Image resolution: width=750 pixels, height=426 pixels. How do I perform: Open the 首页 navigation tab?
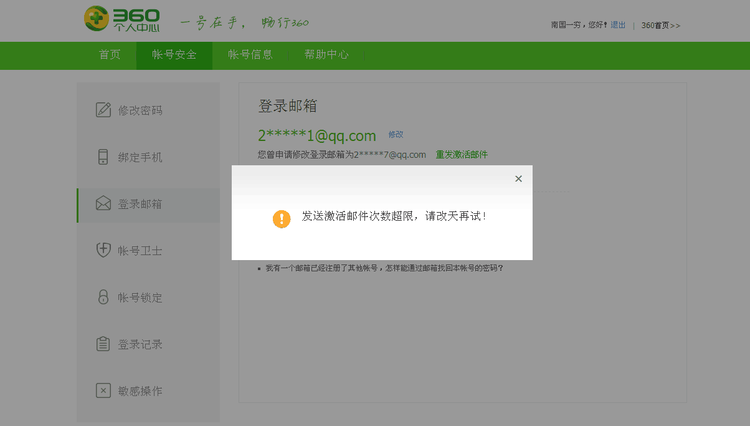(110, 55)
